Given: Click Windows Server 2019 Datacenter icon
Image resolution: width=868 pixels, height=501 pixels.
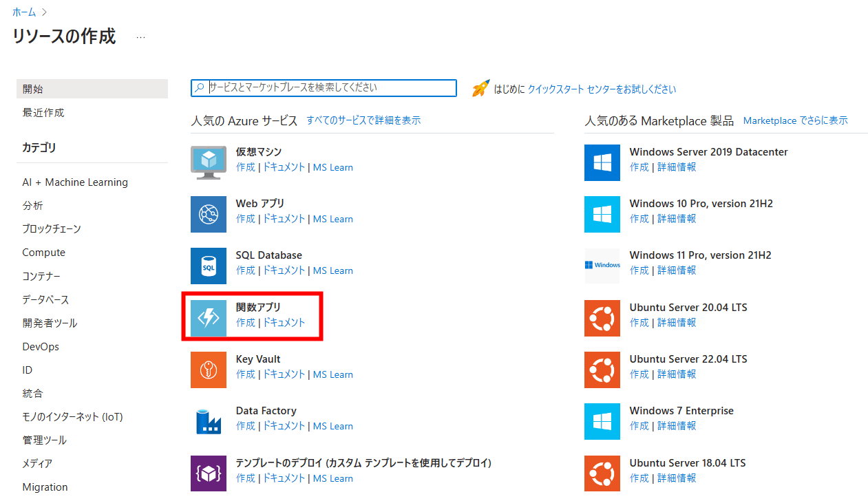Looking at the screenshot, I should click(602, 162).
